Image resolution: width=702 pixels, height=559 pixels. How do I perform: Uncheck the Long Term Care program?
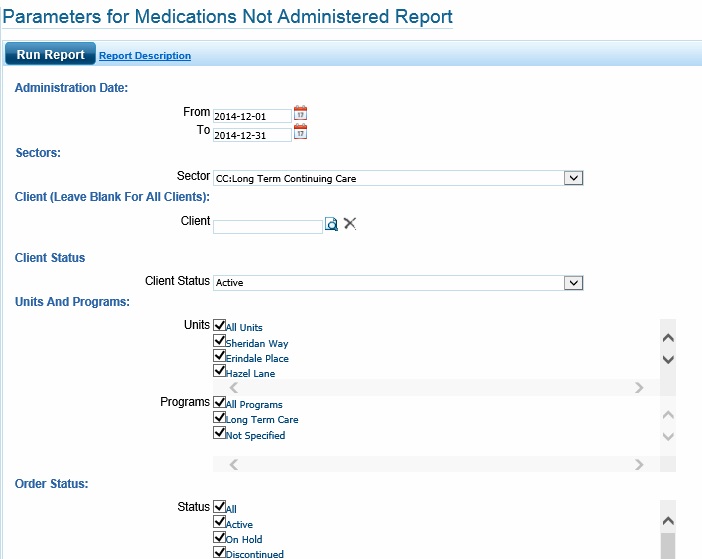click(220, 418)
